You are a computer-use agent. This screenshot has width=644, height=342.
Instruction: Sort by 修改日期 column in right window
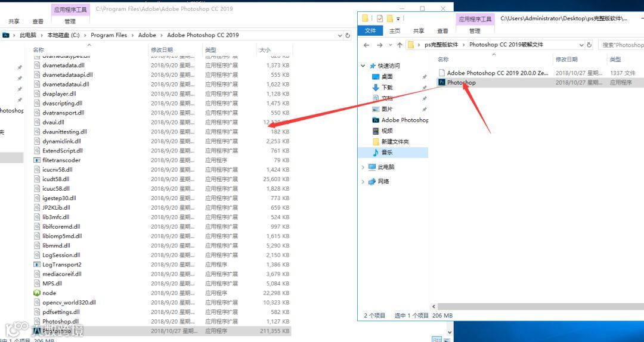(566, 60)
